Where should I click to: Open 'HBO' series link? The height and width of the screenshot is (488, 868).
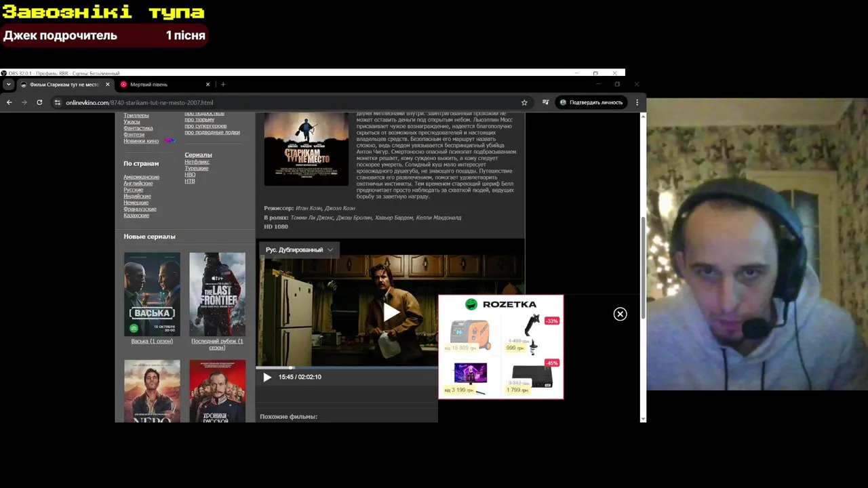(190, 174)
